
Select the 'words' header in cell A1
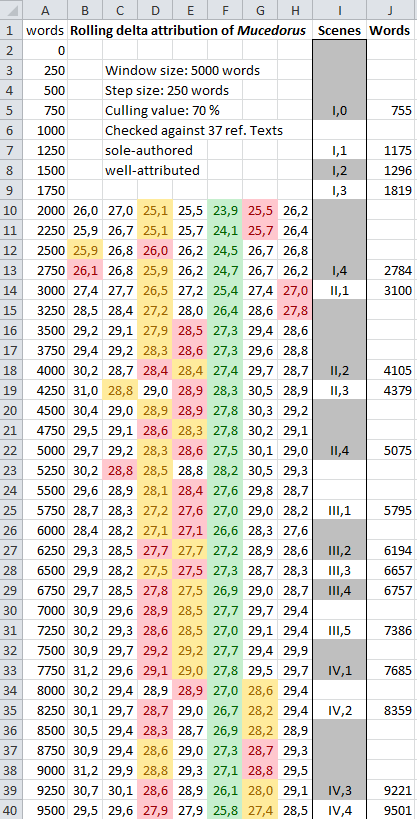[x=45, y=30]
